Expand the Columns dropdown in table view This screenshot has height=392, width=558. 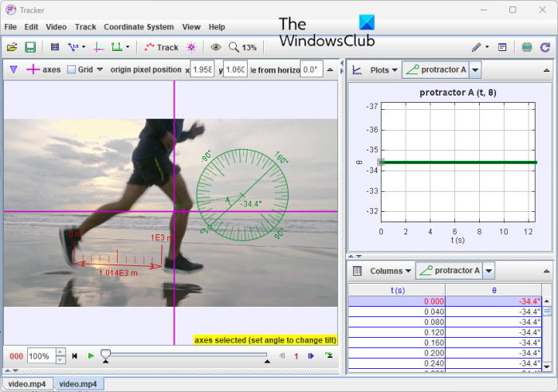click(x=391, y=271)
